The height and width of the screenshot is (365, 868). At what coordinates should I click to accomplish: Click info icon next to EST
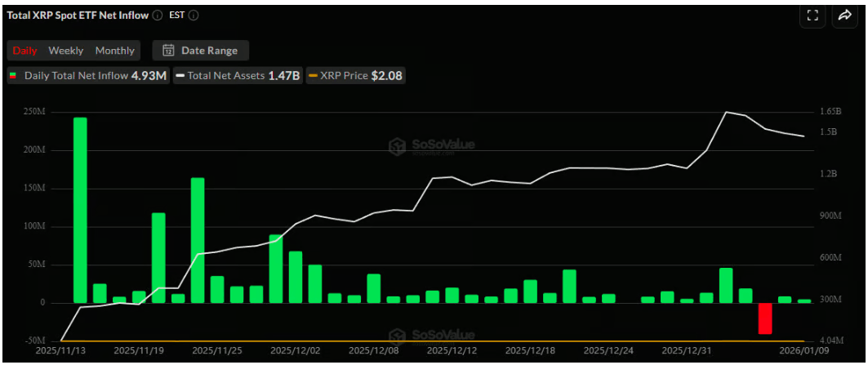[x=194, y=16]
